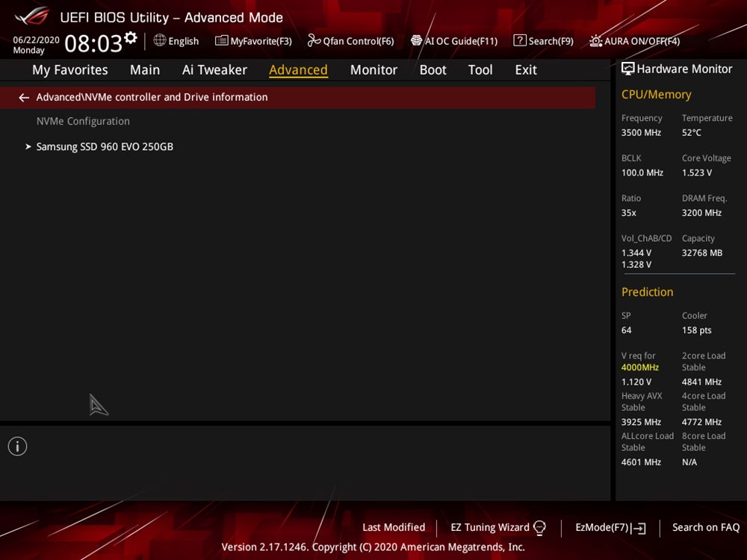
Task: Click the Hardware Monitor screen icon
Action: (x=628, y=69)
